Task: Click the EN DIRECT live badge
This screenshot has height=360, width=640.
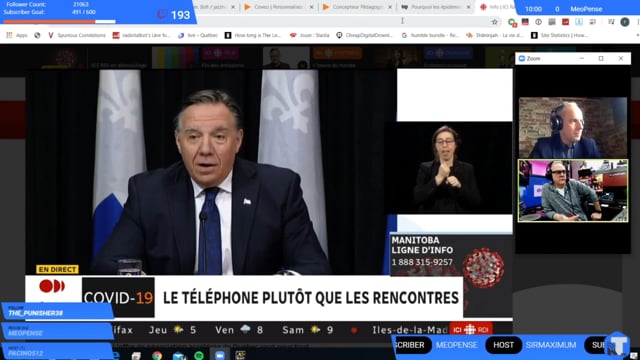Action: (x=57, y=269)
